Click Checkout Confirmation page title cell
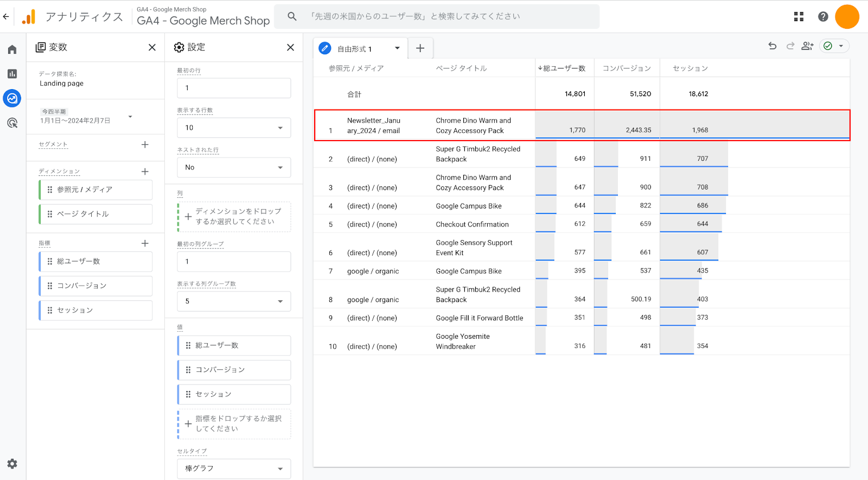The width and height of the screenshot is (868, 480). pos(472,224)
